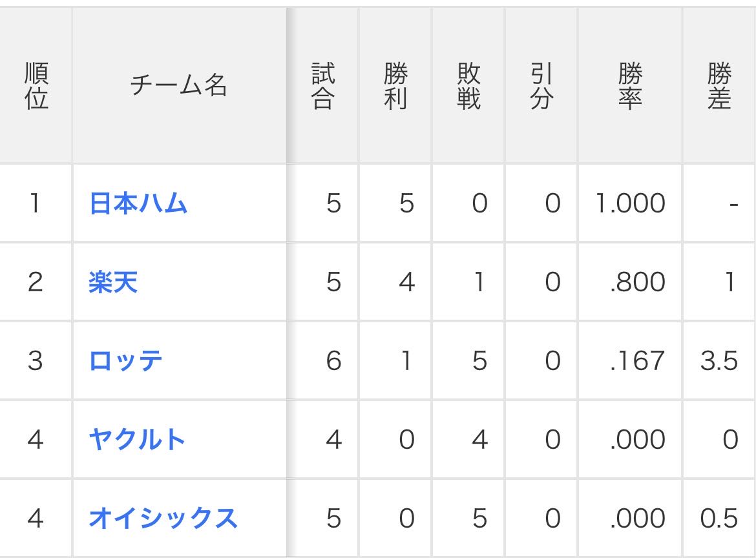756x558 pixels.
Task: Open the 日本ハム team link
Action: click(x=138, y=204)
